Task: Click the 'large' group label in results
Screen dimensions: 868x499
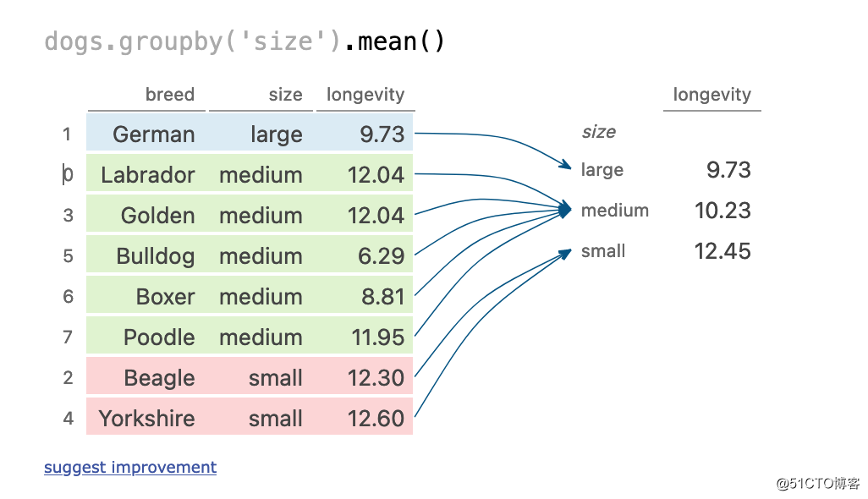Action: coord(602,170)
